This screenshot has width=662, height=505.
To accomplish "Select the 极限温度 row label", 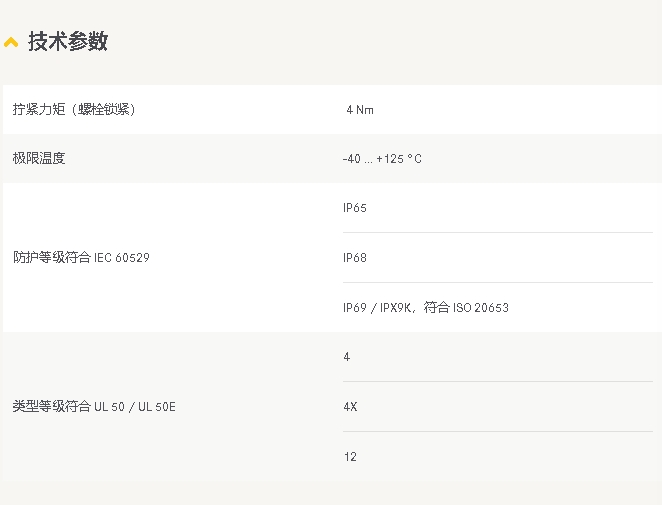I will pos(39,158).
